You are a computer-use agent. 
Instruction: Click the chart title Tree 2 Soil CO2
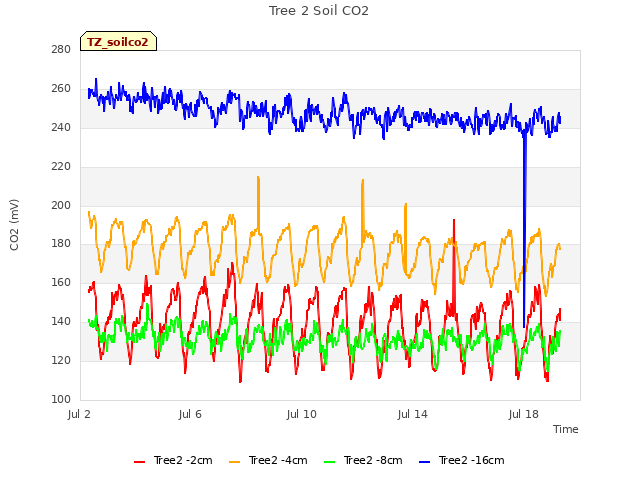pyautogui.click(x=319, y=11)
